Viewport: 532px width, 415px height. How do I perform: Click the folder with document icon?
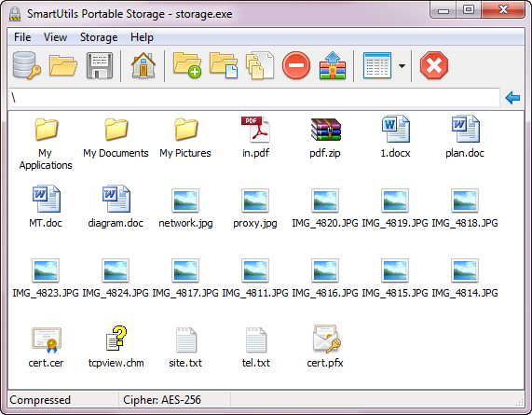[x=224, y=65]
